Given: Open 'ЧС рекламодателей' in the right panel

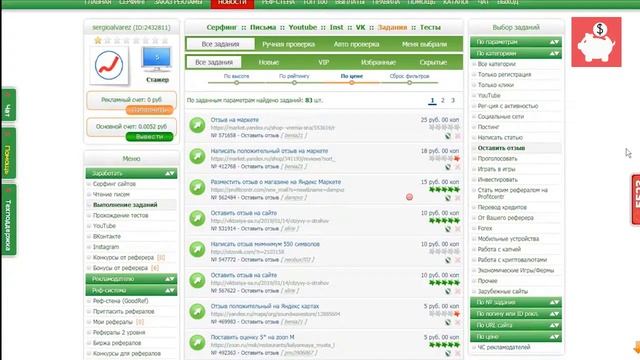Looking at the screenshot, I should point(504,347).
